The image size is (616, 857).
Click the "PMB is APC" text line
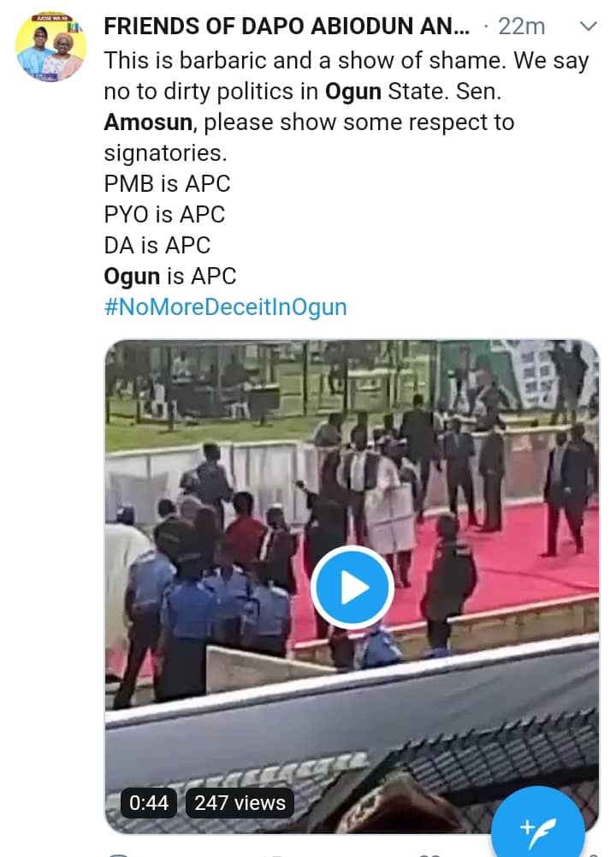coord(167,183)
